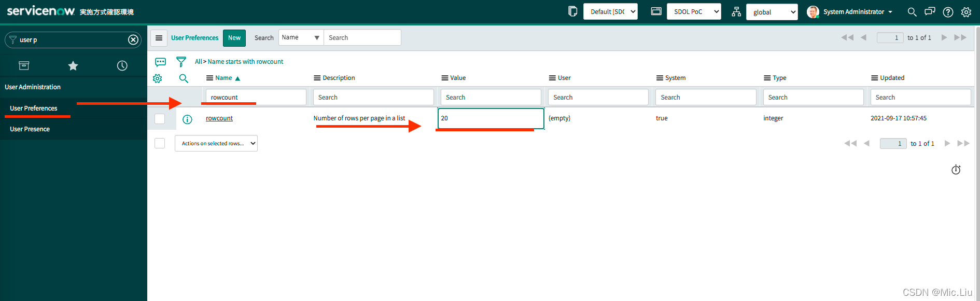The height and width of the screenshot is (301, 980).
Task: Open the Connect chat sidebar icon
Action: (x=930, y=11)
